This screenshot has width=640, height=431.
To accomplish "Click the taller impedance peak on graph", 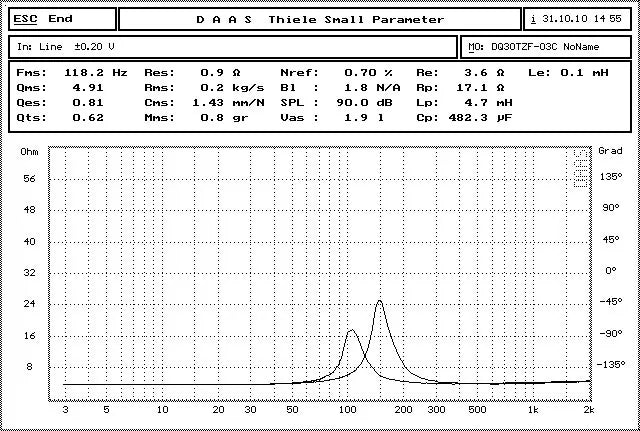I will tap(379, 301).
